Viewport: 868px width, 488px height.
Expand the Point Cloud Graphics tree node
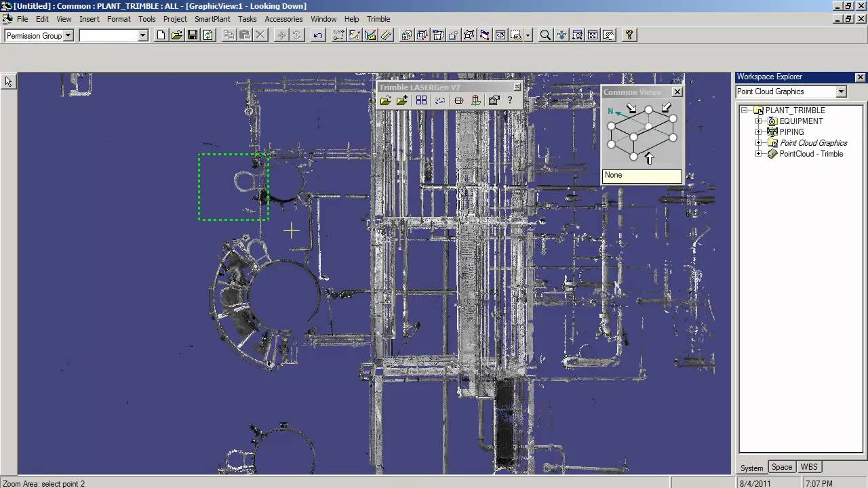coord(759,143)
